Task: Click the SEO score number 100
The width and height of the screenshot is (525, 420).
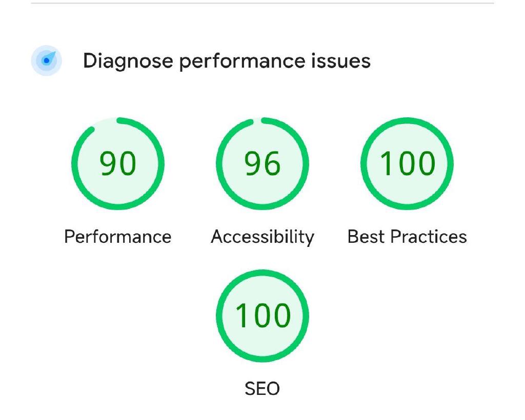Action: [262, 316]
